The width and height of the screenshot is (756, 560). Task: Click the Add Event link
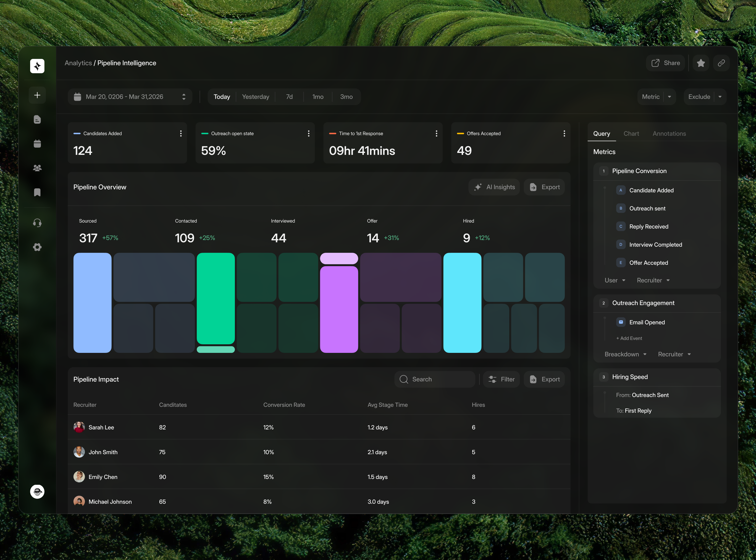(629, 338)
